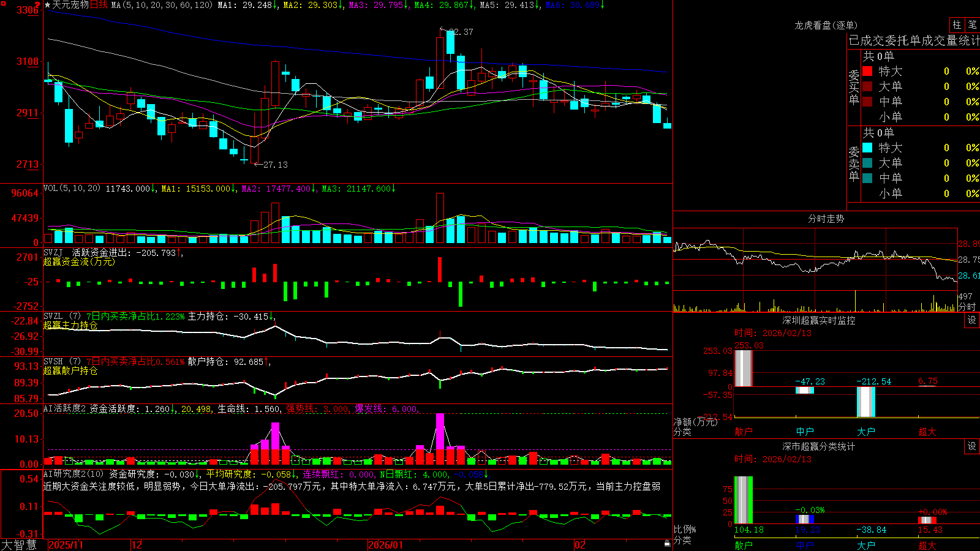Switch to 笔 tick view
Image resolution: width=980 pixels, height=551 pixels.
pyautogui.click(x=973, y=25)
